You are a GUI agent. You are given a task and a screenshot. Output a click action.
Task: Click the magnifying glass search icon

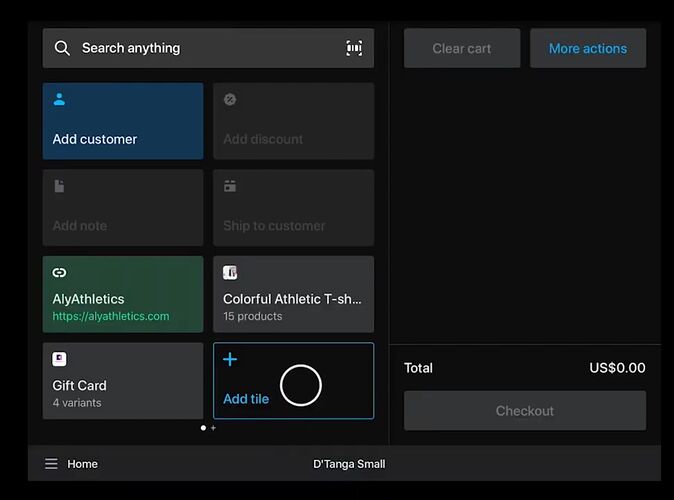tap(62, 48)
